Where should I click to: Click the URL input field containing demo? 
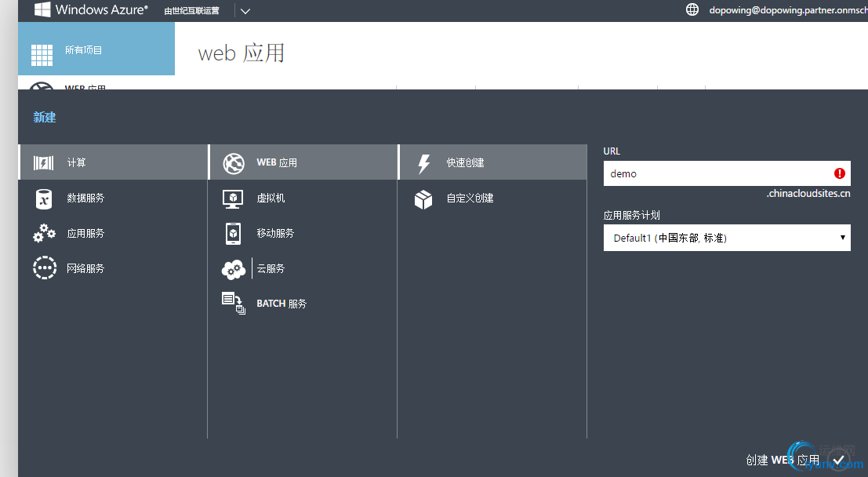pos(727,173)
